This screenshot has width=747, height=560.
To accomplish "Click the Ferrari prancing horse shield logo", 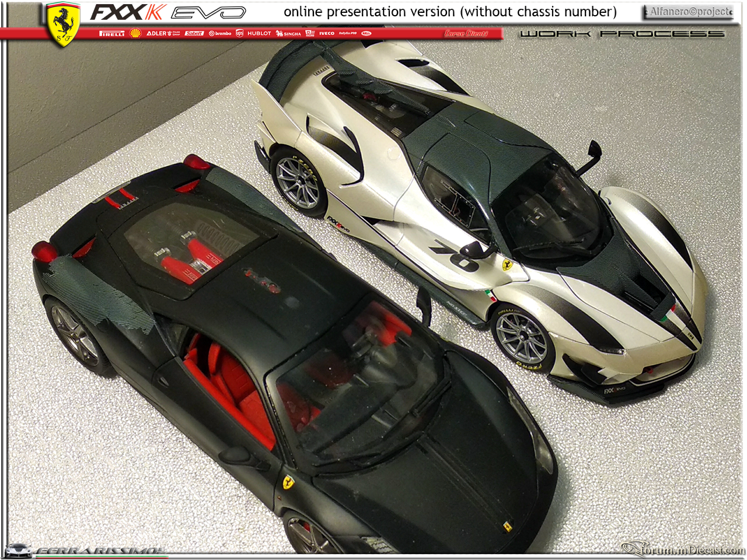I will [63, 24].
